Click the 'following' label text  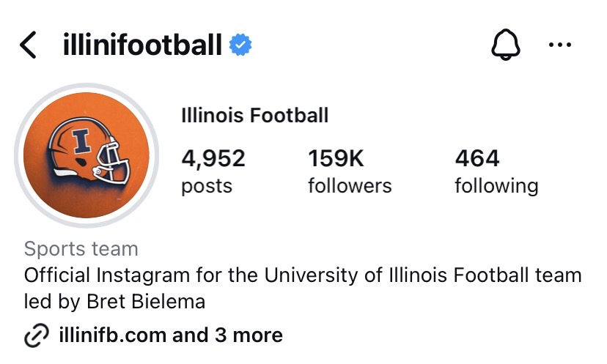(x=496, y=186)
